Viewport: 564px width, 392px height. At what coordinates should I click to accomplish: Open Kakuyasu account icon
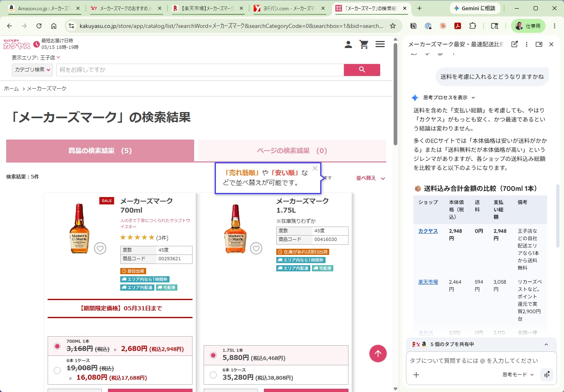pyautogui.click(x=348, y=44)
